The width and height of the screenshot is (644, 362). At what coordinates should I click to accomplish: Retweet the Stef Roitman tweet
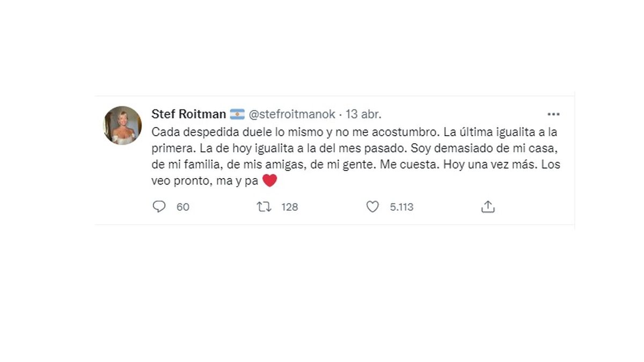click(264, 206)
